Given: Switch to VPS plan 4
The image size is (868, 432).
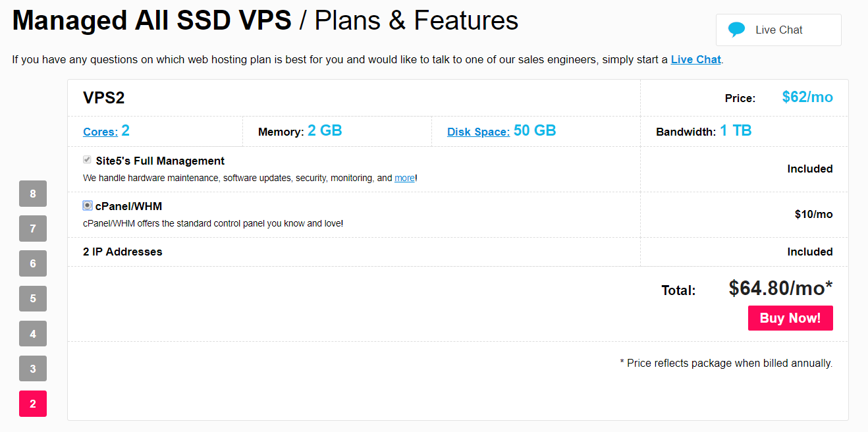Looking at the screenshot, I should (x=32, y=333).
